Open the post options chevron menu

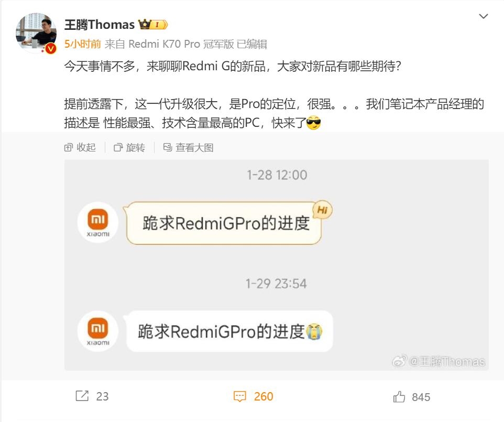point(484,16)
